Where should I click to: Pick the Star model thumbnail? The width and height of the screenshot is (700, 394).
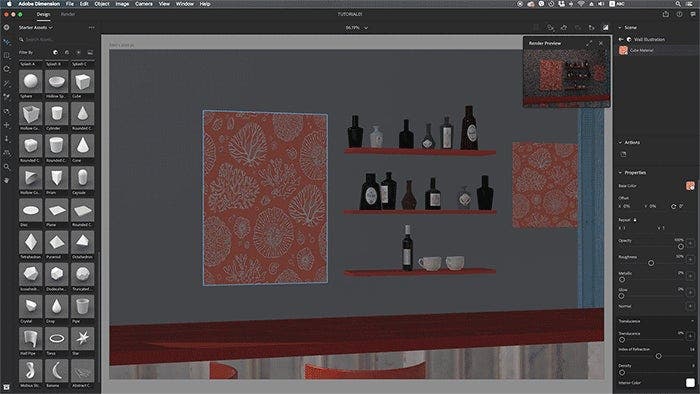coord(83,339)
